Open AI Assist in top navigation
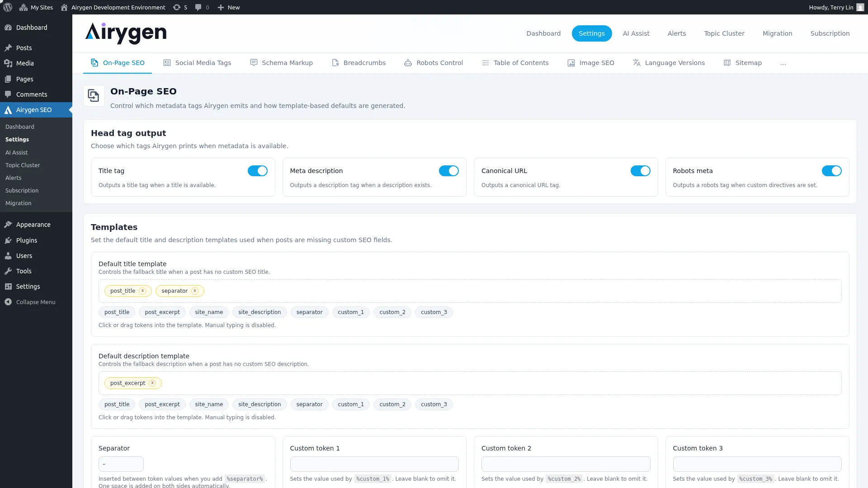868x488 pixels. [x=636, y=33]
